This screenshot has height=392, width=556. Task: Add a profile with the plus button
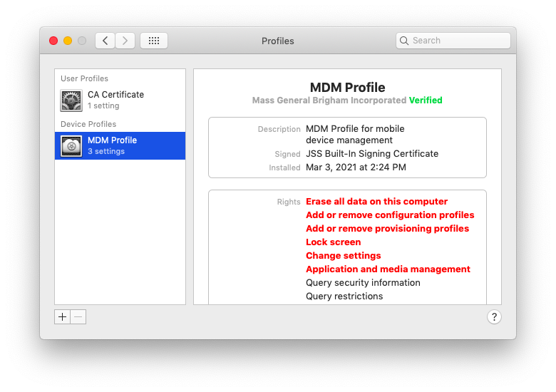coord(63,317)
